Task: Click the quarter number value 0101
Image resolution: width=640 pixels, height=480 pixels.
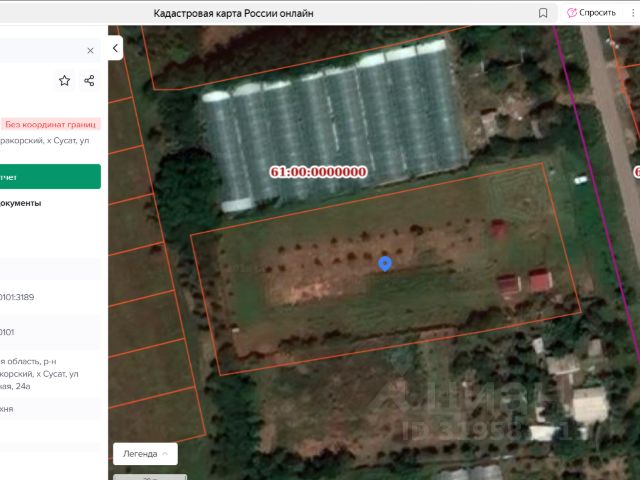Action: coord(7,332)
